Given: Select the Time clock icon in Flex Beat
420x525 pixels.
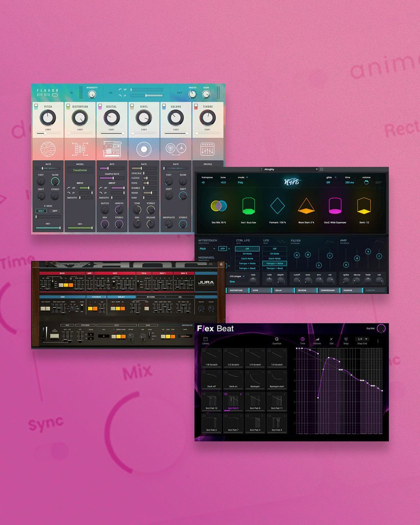Looking at the screenshot, I should pyautogui.click(x=303, y=339).
